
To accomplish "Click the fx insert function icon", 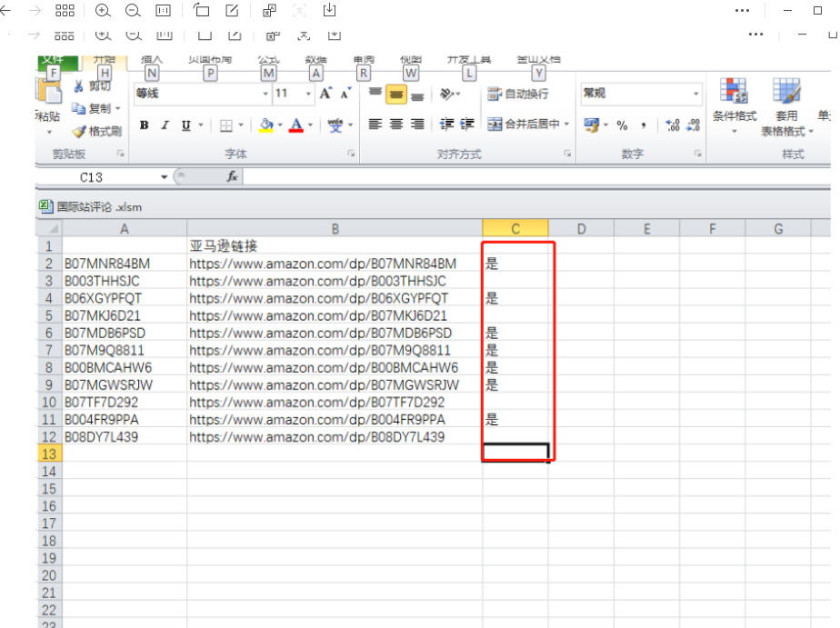I will click(x=232, y=177).
